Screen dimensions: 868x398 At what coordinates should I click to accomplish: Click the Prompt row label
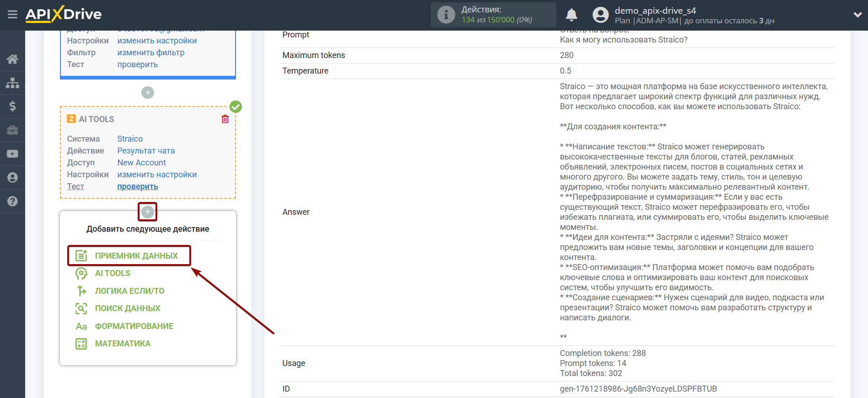tap(296, 35)
